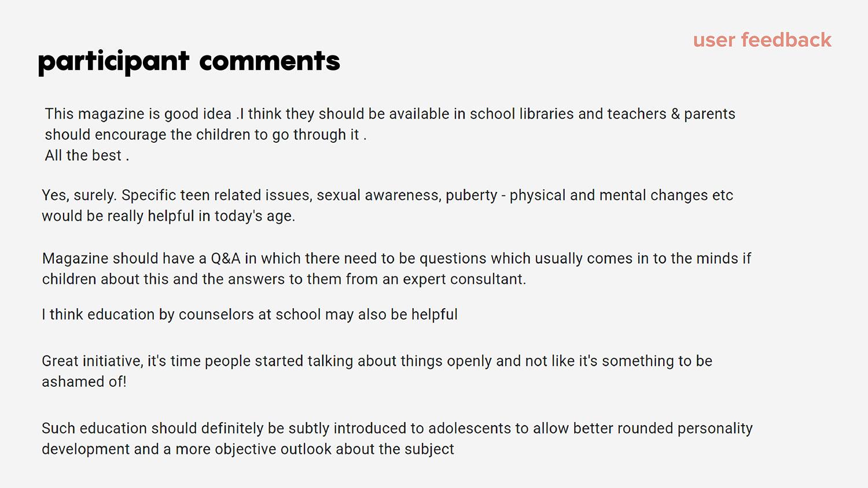Click the text 'ashamed of!'
868x488 pixels.
[84, 382]
